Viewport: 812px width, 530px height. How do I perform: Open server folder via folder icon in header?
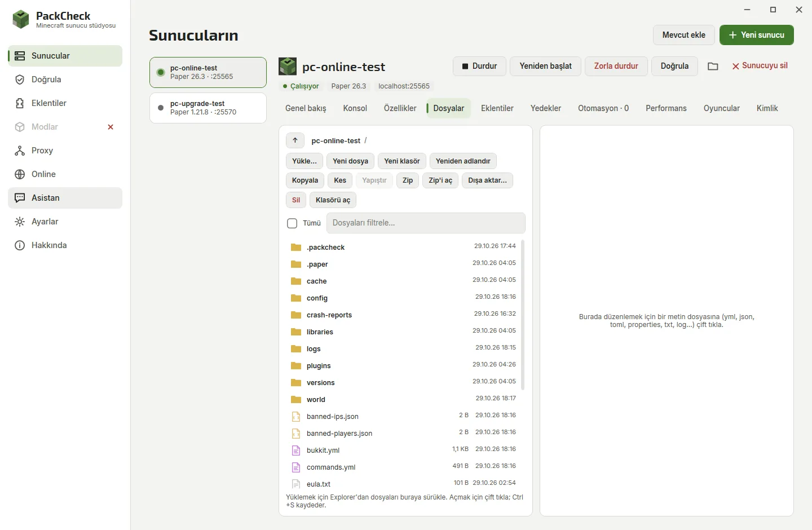coord(713,66)
